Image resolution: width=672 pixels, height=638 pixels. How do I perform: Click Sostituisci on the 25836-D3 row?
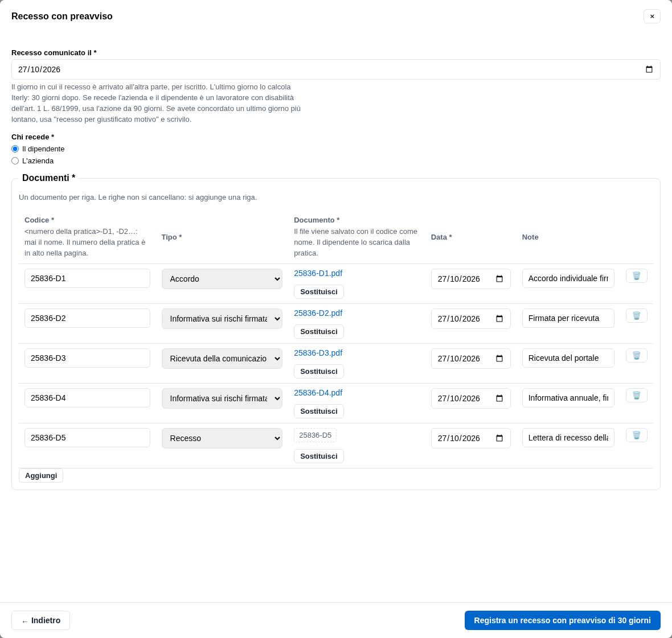319,371
